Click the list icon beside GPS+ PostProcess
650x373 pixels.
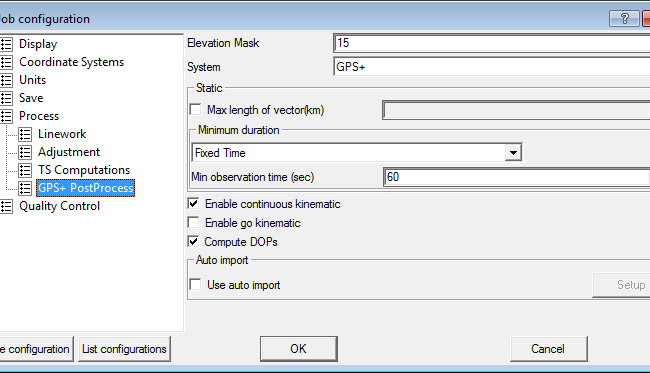coord(25,188)
